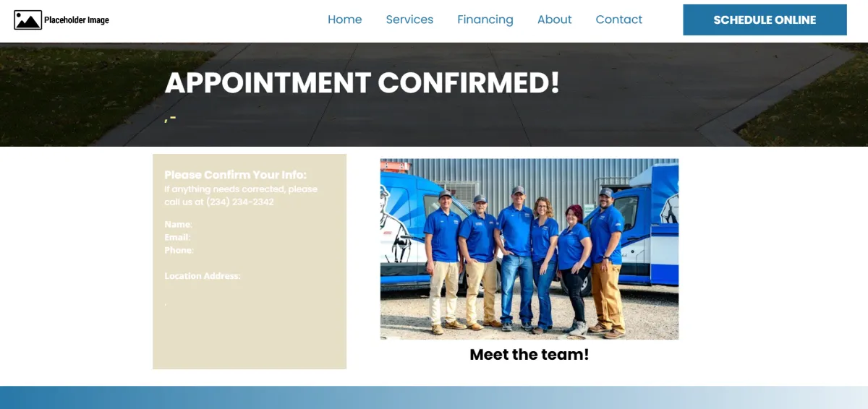Click the yellow dash under heading
Viewport: 868px width, 409px height.
point(171,116)
